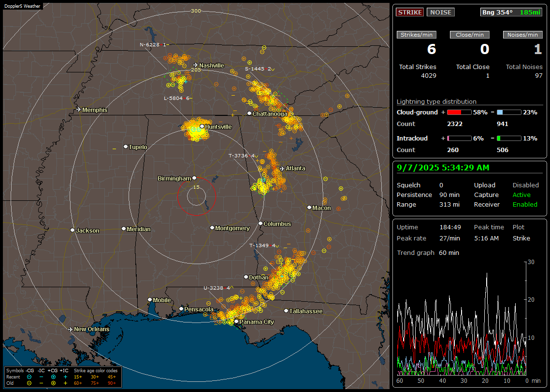Select the Columbus city marker dot

261,223
